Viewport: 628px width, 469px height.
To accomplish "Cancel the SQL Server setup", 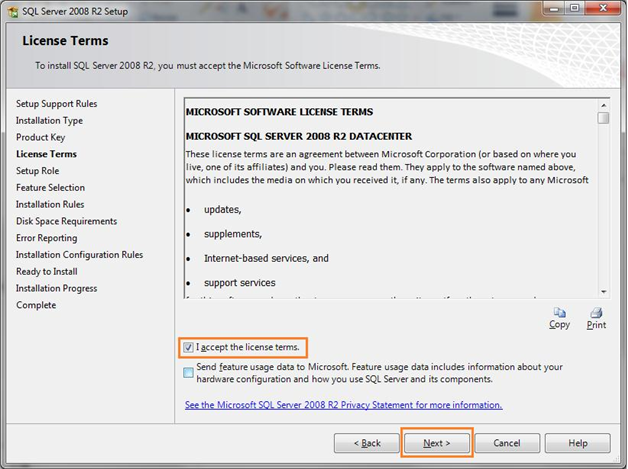I will tap(507, 443).
